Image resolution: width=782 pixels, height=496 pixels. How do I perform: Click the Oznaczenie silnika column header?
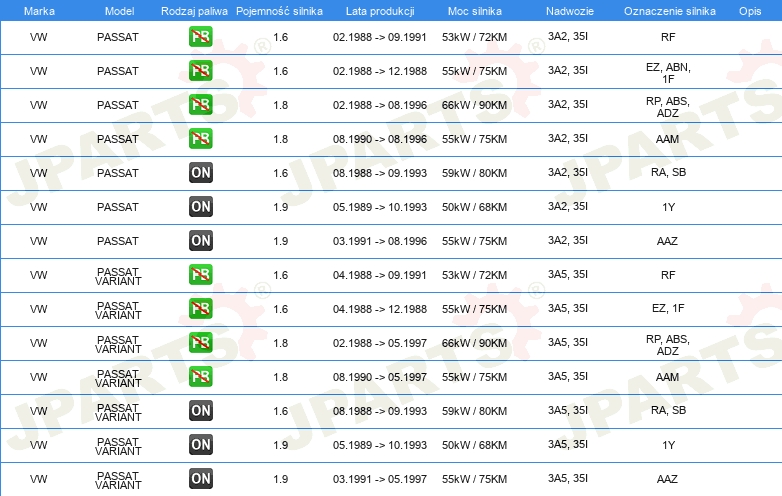click(670, 11)
